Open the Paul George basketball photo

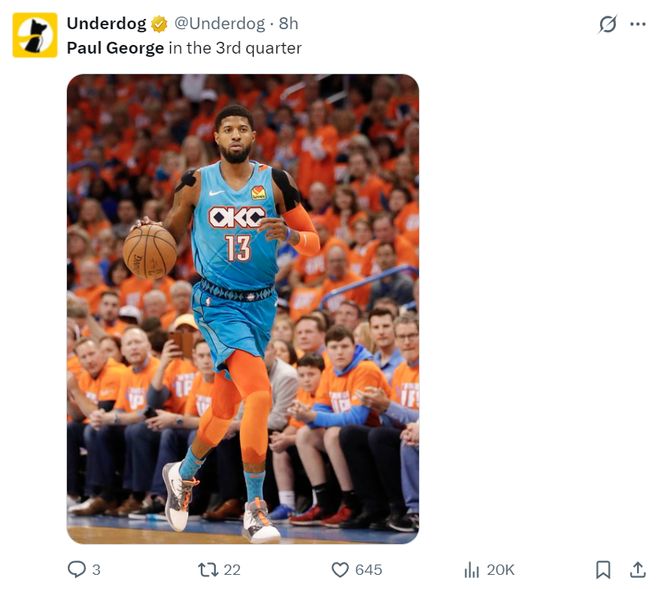[x=243, y=309]
